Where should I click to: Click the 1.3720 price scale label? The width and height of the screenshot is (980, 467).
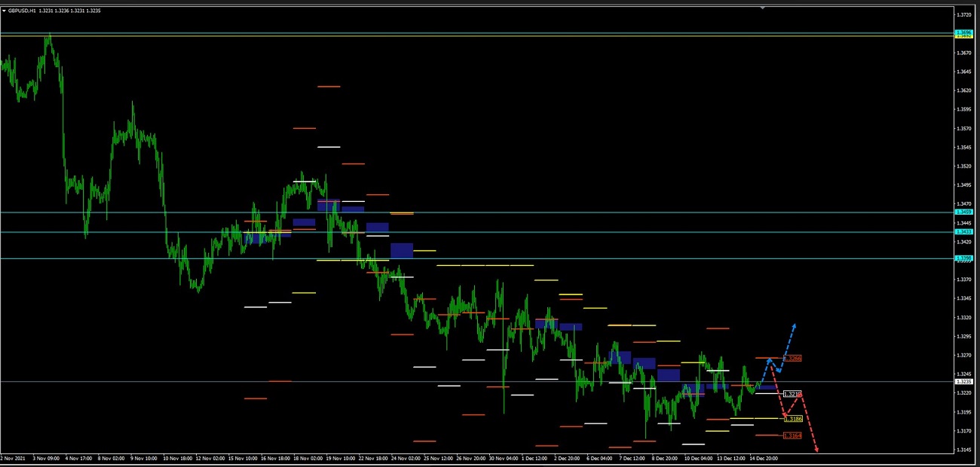tap(963, 15)
